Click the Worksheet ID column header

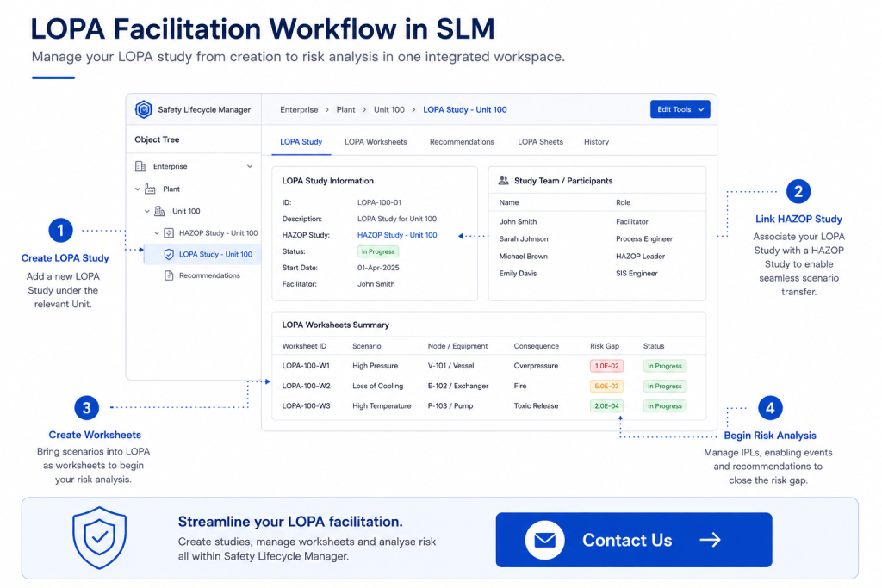[304, 346]
